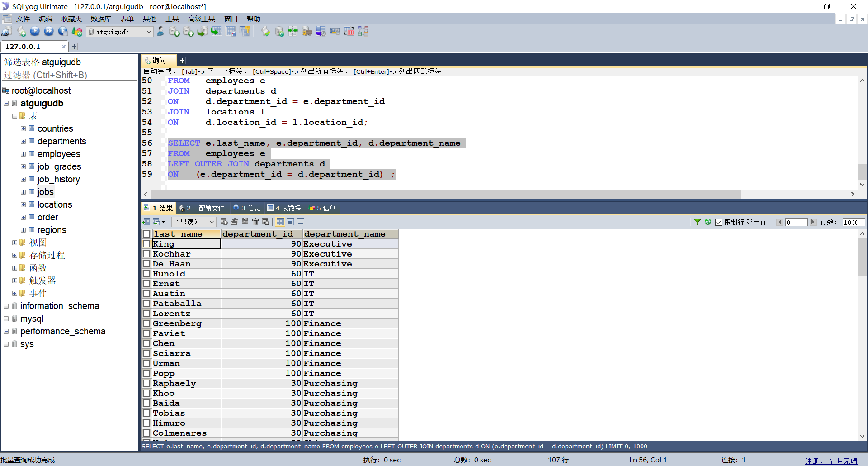
Task: Click the Execute and Edit Result icon
Action: click(x=63, y=32)
